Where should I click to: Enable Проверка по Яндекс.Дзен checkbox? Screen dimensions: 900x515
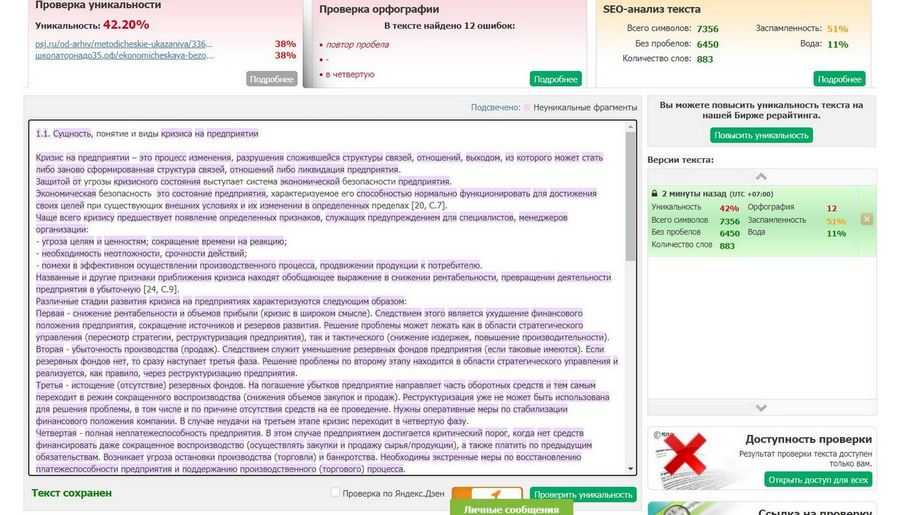(x=335, y=493)
